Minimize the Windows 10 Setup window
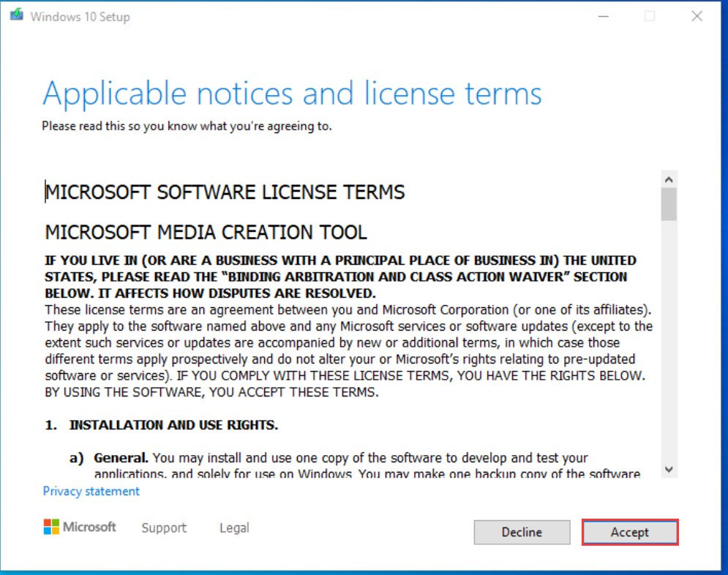The width and height of the screenshot is (728, 575). (x=603, y=16)
